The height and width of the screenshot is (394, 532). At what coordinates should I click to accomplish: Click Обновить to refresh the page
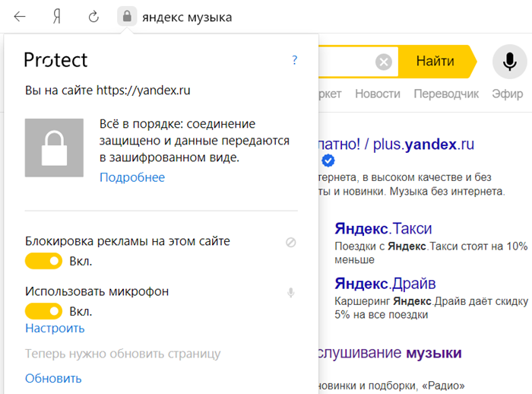(53, 378)
